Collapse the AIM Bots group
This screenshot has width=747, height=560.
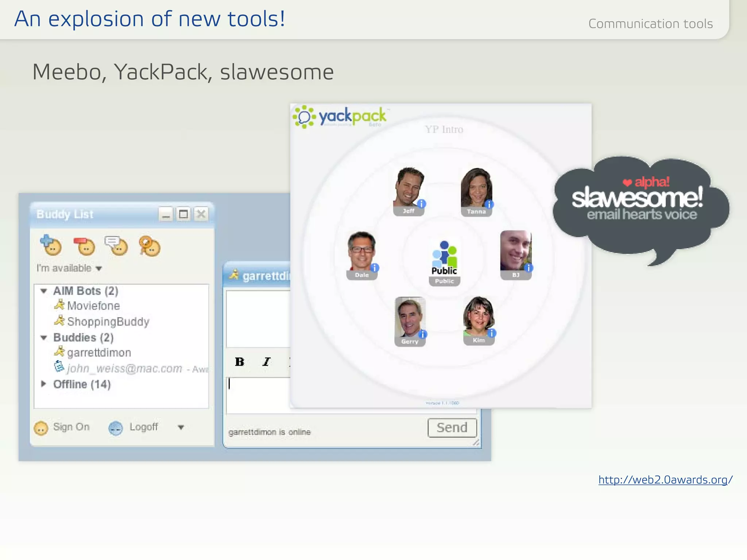[44, 291]
